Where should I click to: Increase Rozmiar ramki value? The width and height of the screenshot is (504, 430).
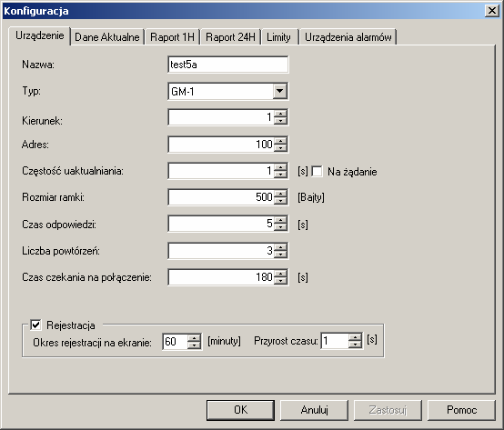280,194
